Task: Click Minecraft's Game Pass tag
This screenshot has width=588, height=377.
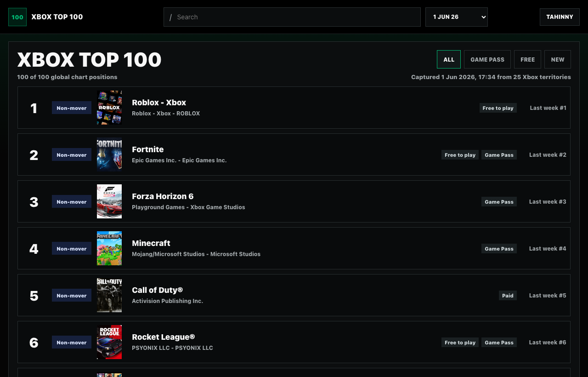Action: (x=499, y=249)
